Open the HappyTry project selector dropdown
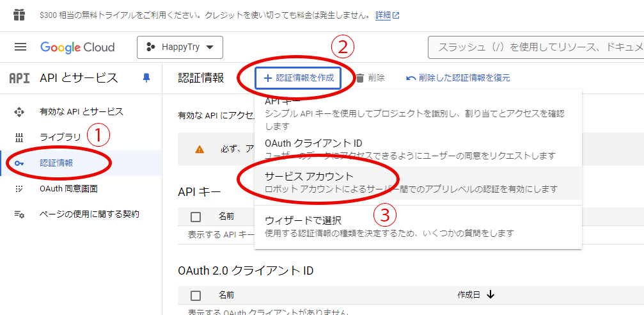The image size is (644, 315). (179, 47)
